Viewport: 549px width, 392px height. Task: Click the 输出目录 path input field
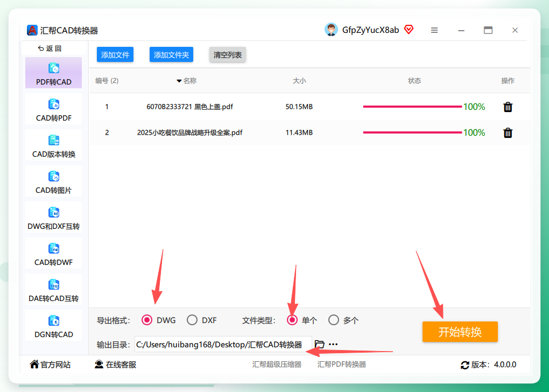tap(223, 345)
